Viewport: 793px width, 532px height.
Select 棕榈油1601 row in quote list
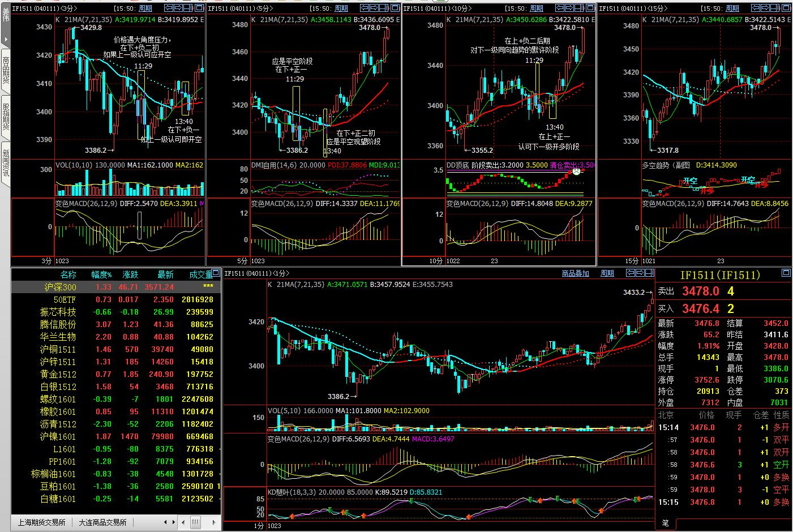click(116, 474)
